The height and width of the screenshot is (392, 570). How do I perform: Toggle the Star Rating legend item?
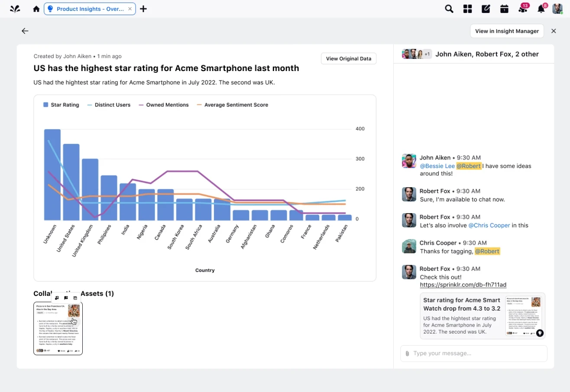coord(61,105)
